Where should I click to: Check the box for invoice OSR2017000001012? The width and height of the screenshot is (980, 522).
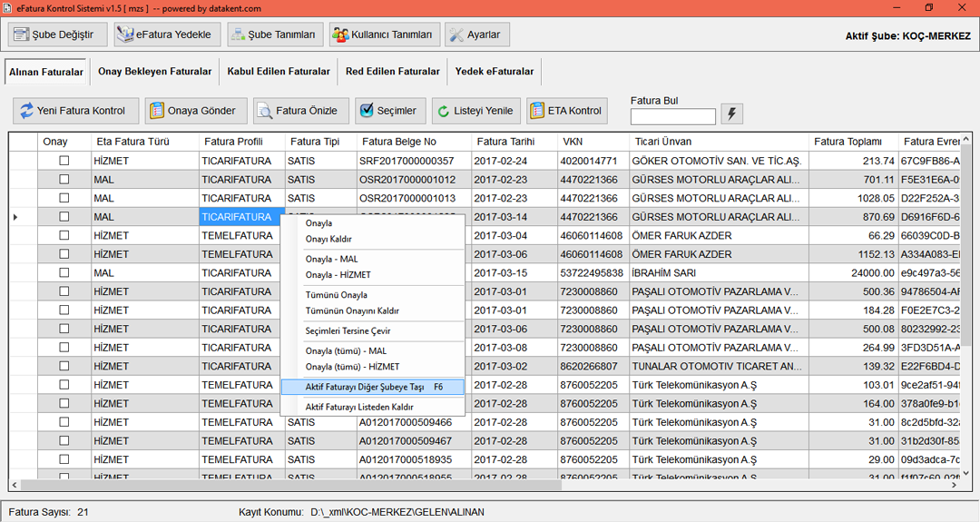point(64,180)
